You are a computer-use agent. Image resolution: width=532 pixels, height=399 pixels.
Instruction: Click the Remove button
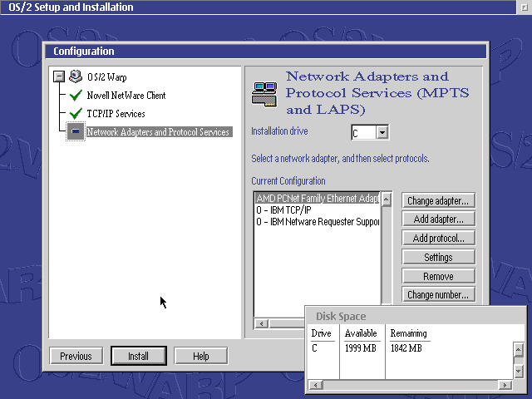(x=438, y=276)
